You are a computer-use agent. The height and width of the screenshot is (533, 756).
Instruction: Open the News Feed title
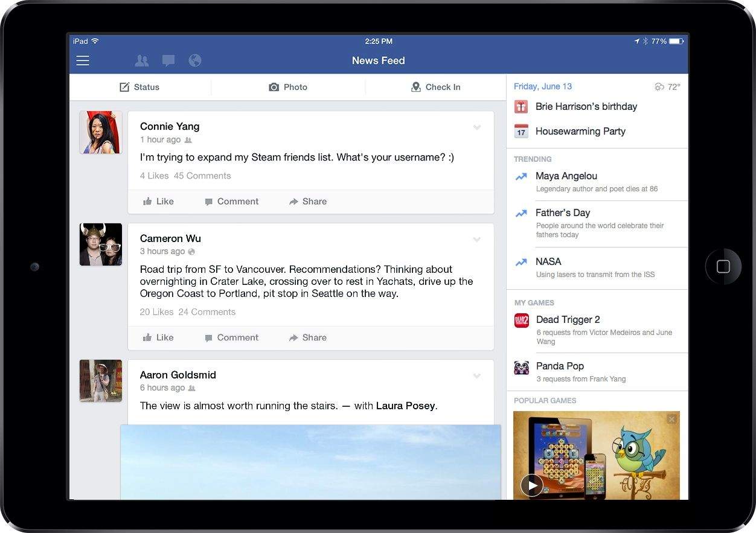pyautogui.click(x=378, y=60)
